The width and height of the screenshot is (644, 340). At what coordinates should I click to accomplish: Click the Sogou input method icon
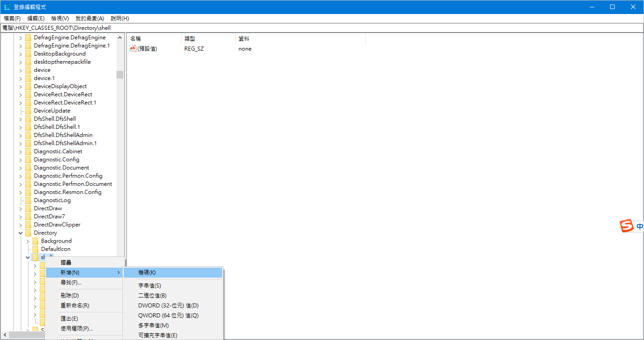pos(626,226)
